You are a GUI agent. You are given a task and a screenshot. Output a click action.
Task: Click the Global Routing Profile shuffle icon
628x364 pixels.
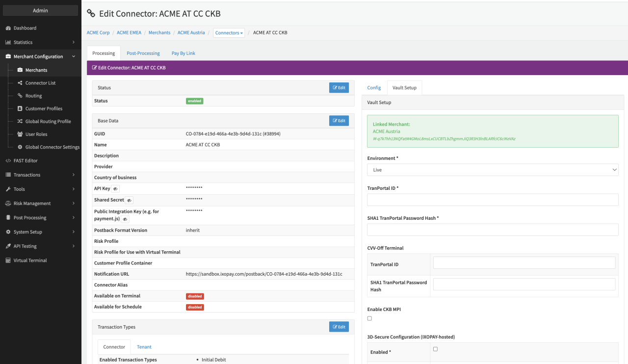(x=20, y=121)
